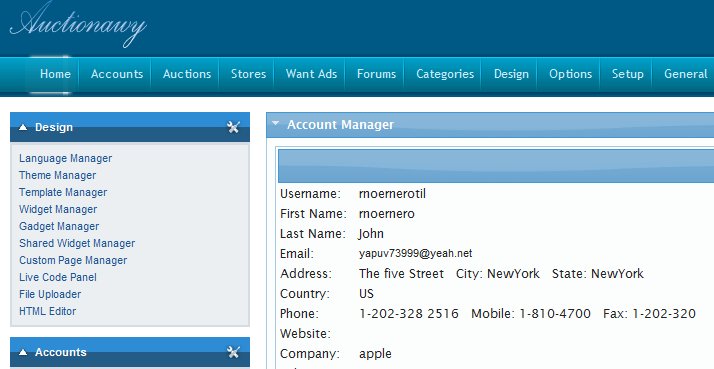Click the State: NewYork text

598,274
